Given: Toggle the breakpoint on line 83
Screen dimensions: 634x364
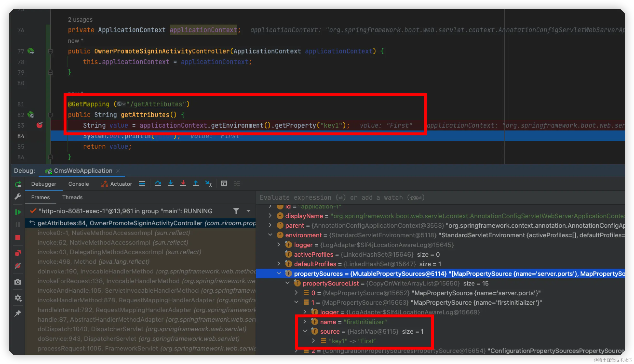Looking at the screenshot, I should point(40,125).
